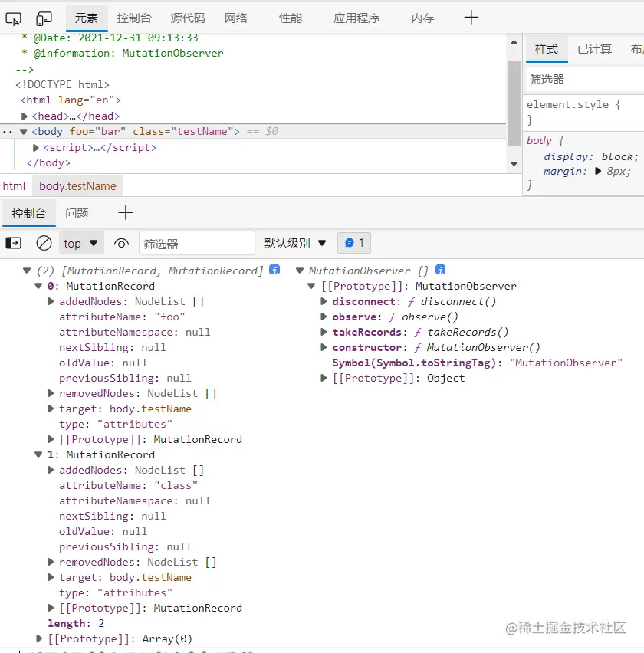Image resolution: width=644 pixels, height=653 pixels.
Task: Open the 应用程序 tab
Action: pyautogui.click(x=356, y=18)
